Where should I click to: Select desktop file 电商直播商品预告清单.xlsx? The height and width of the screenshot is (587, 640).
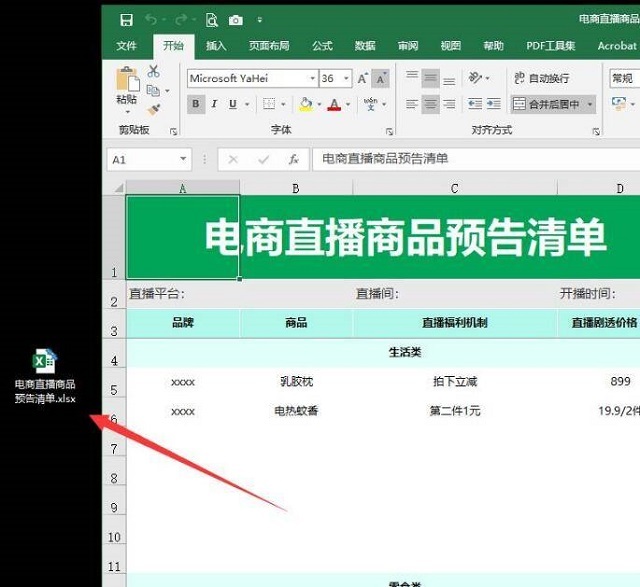(45, 376)
